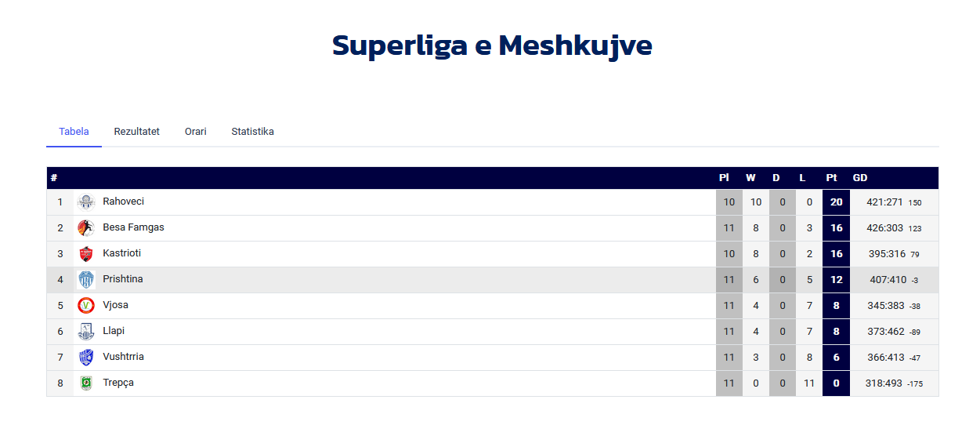Click the Superliga e Meshkujve heading
The image size is (980, 436).
point(492,45)
